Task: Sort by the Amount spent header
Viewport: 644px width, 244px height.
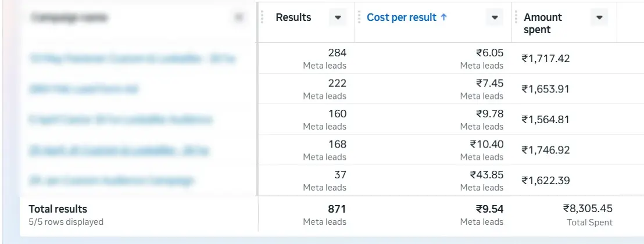Action: [542, 23]
